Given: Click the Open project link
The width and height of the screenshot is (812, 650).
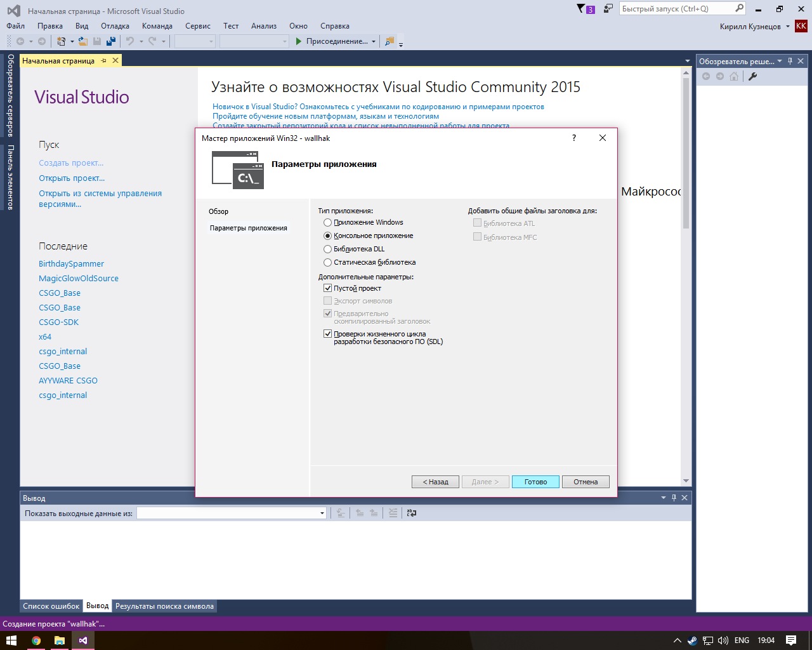Looking at the screenshot, I should point(72,178).
